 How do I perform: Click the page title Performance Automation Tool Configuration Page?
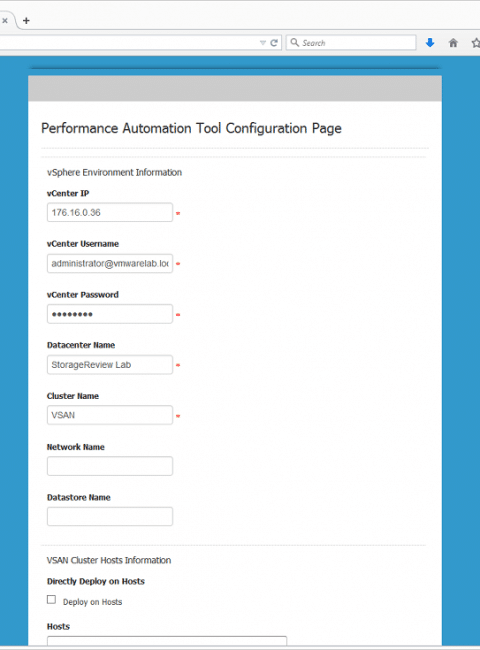pos(191,129)
